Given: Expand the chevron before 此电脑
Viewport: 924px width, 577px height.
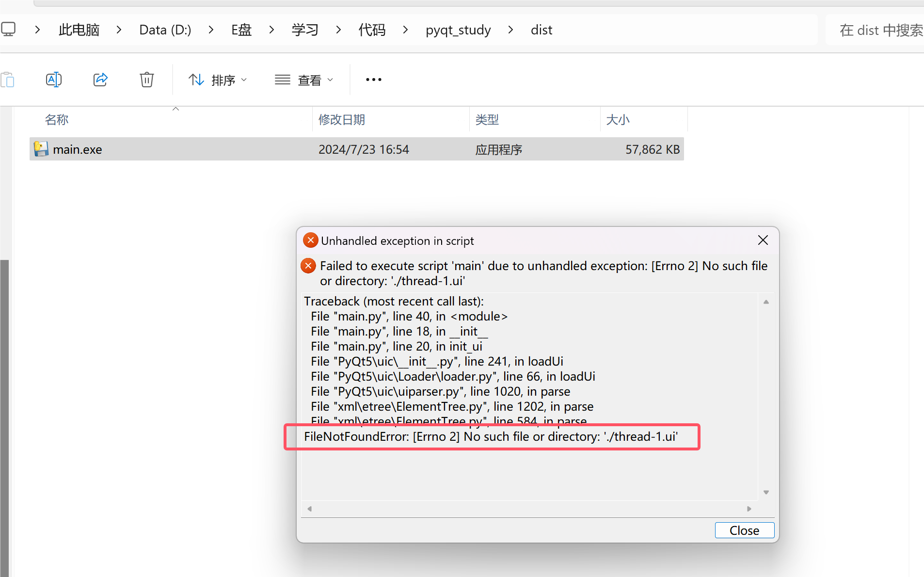Looking at the screenshot, I should click(x=37, y=30).
